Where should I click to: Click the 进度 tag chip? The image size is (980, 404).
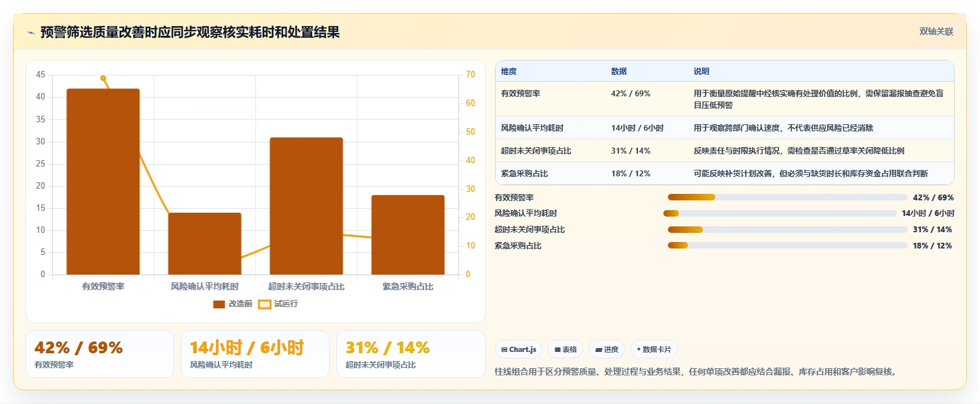click(607, 349)
